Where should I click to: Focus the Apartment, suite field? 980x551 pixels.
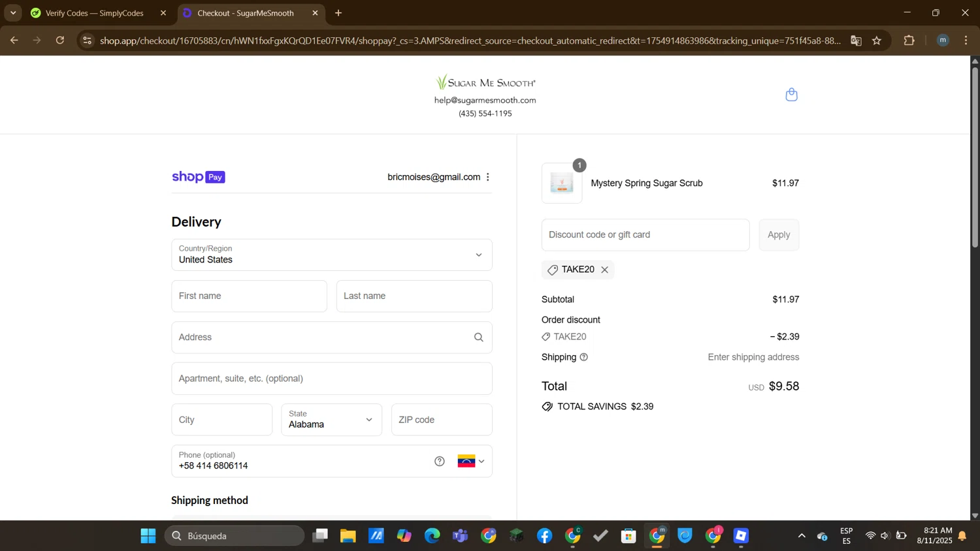[332, 379]
